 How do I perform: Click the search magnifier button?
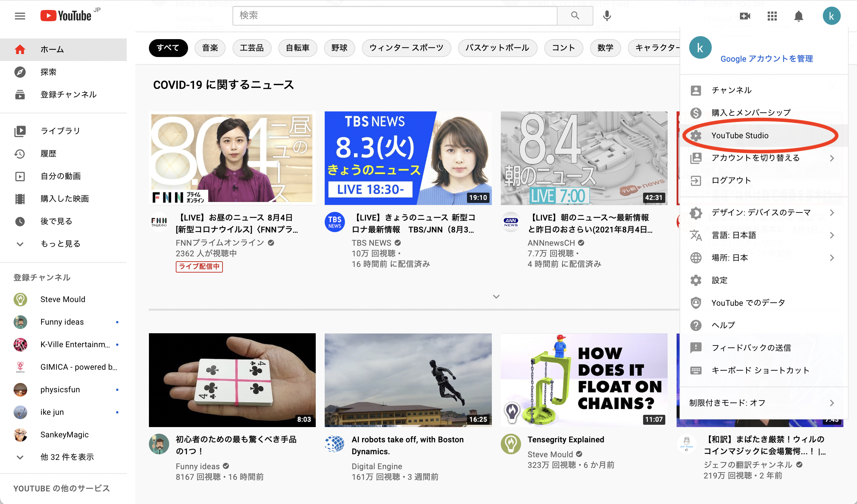point(575,15)
